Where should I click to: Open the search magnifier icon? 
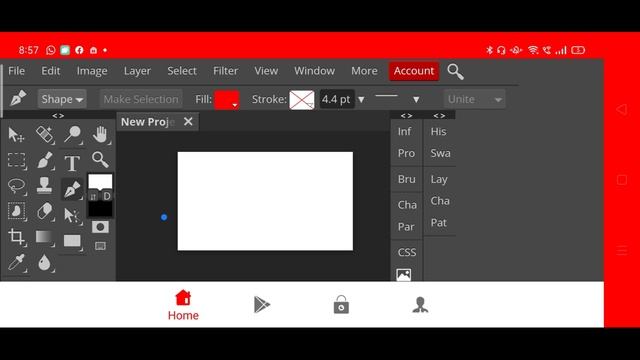coord(455,71)
